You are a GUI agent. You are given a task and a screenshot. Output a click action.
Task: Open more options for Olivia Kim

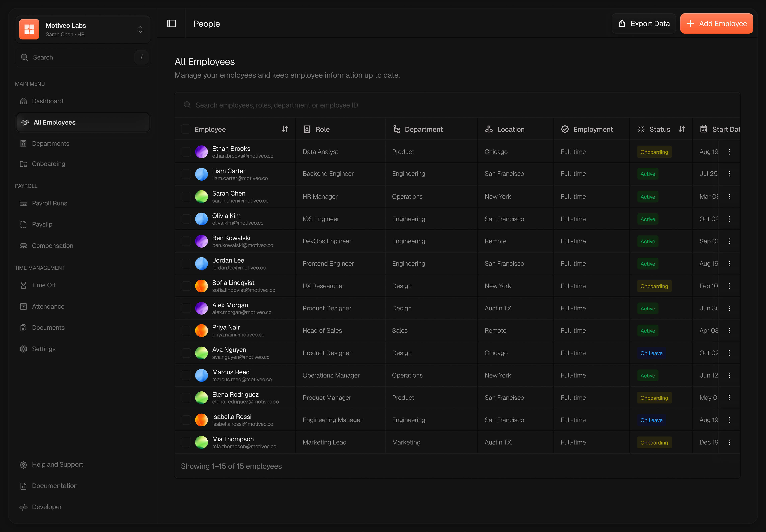click(x=729, y=219)
